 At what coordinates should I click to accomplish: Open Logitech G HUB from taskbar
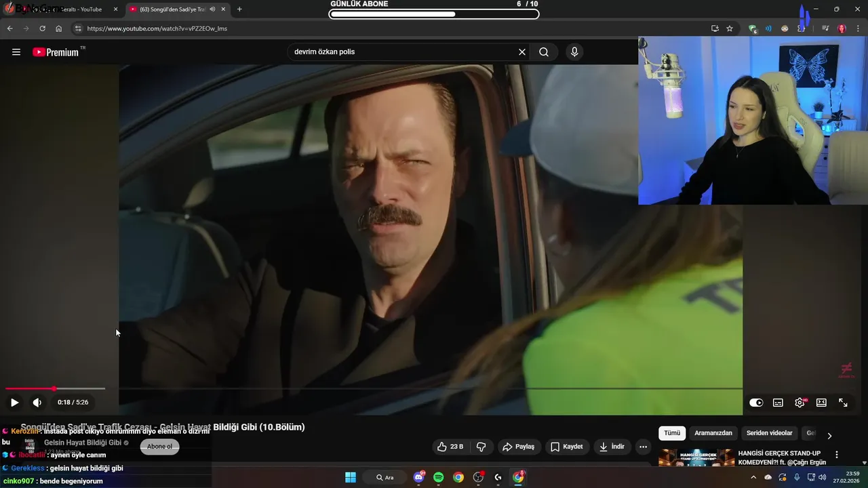tap(498, 477)
